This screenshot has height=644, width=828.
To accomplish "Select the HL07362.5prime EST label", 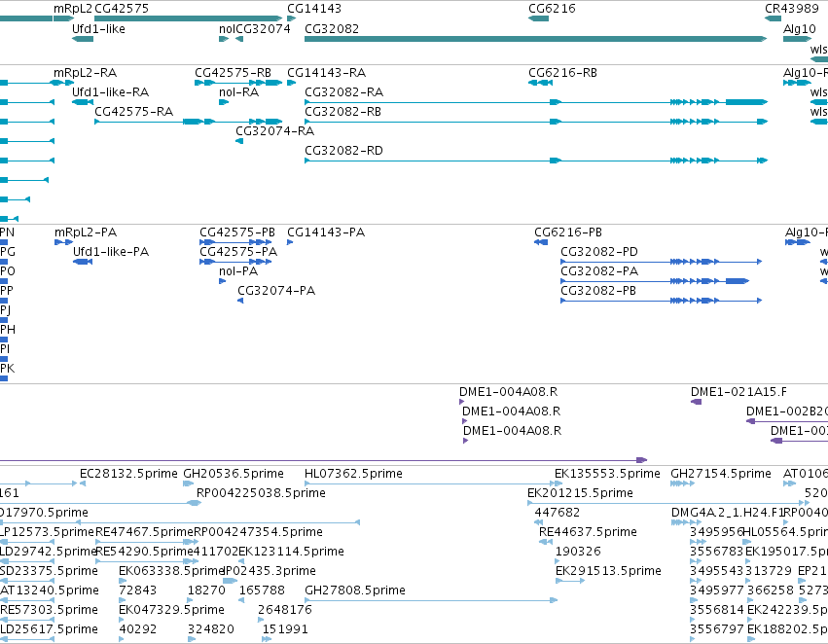I will (353, 474).
